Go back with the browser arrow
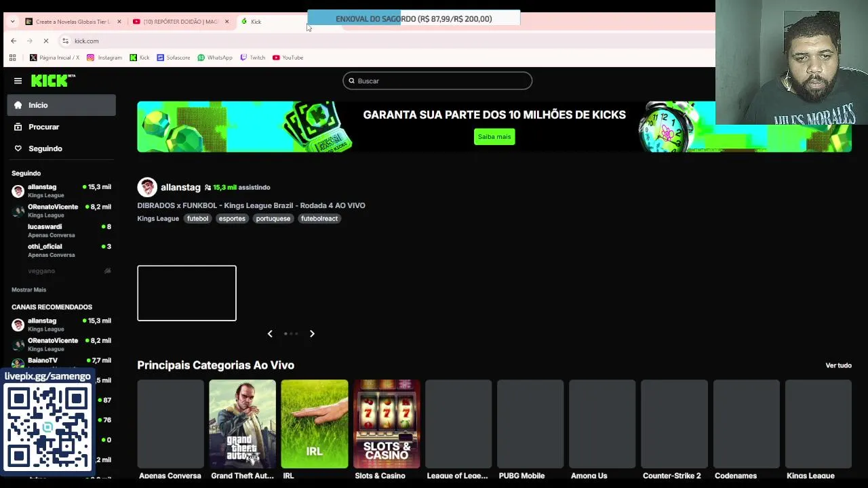 click(14, 41)
